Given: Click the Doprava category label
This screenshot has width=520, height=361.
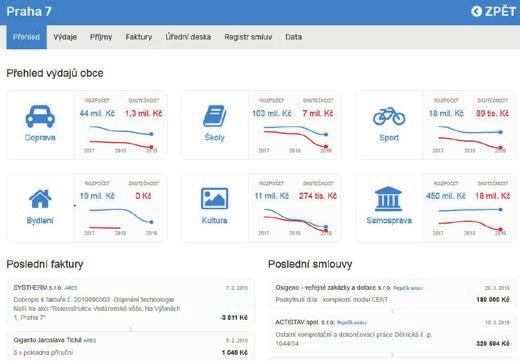Looking at the screenshot, I should click(40, 137).
